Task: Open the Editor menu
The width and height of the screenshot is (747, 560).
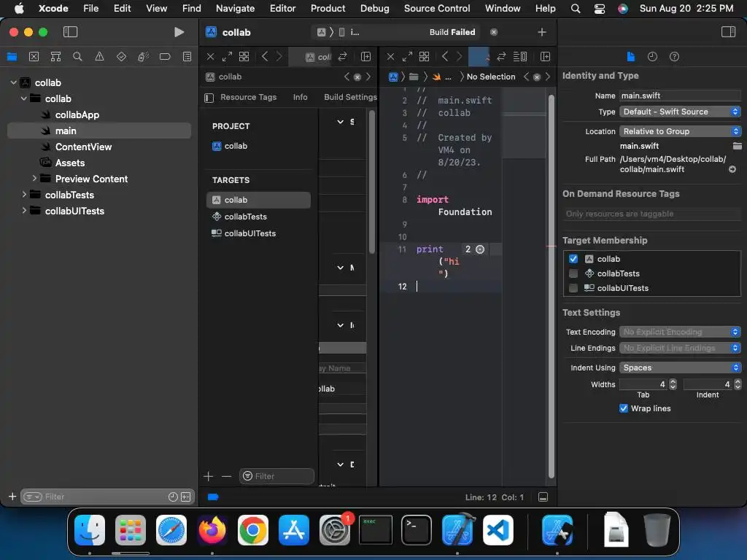Action: [282, 8]
